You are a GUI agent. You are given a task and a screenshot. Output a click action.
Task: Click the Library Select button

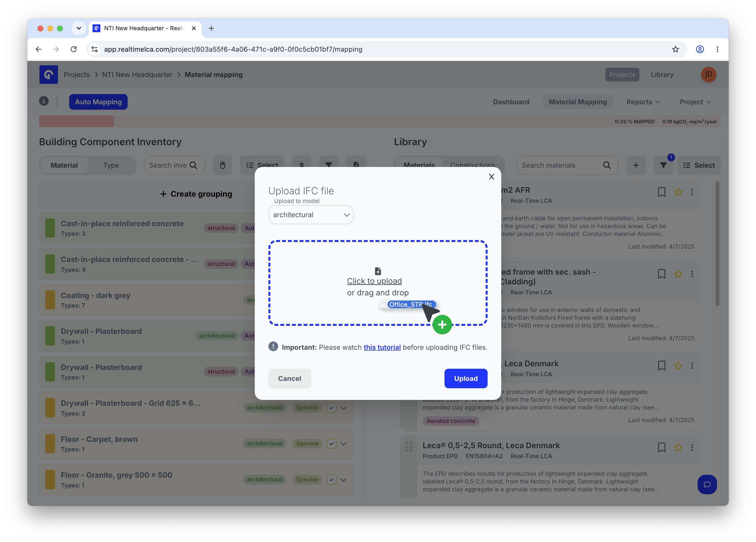point(699,165)
